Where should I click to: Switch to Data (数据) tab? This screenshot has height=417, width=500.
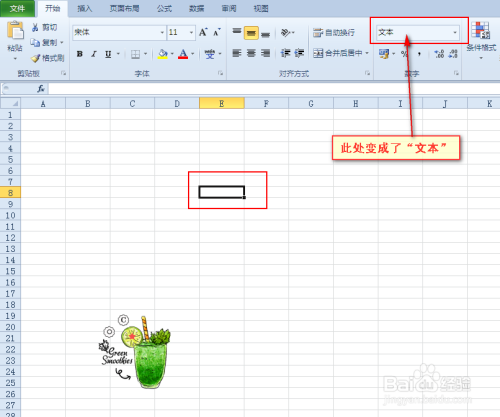coord(197,9)
